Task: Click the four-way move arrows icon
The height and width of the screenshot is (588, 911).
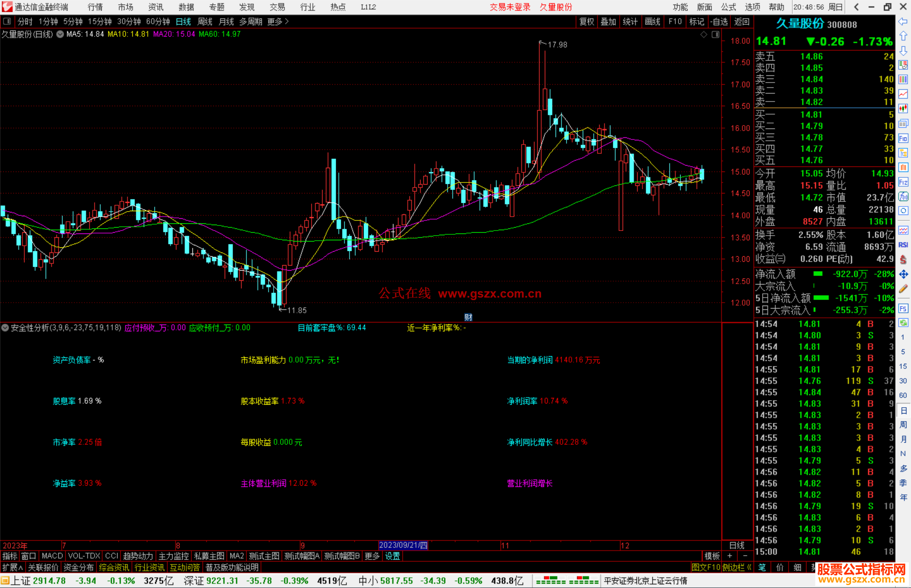Action: click(x=903, y=274)
